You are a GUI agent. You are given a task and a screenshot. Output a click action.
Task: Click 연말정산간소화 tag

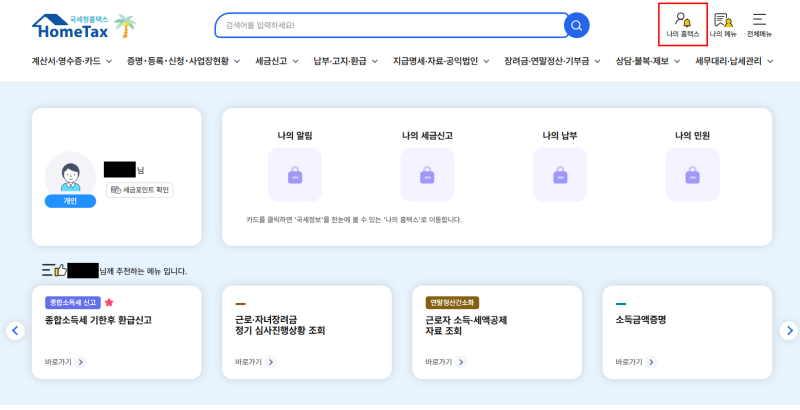(452, 302)
